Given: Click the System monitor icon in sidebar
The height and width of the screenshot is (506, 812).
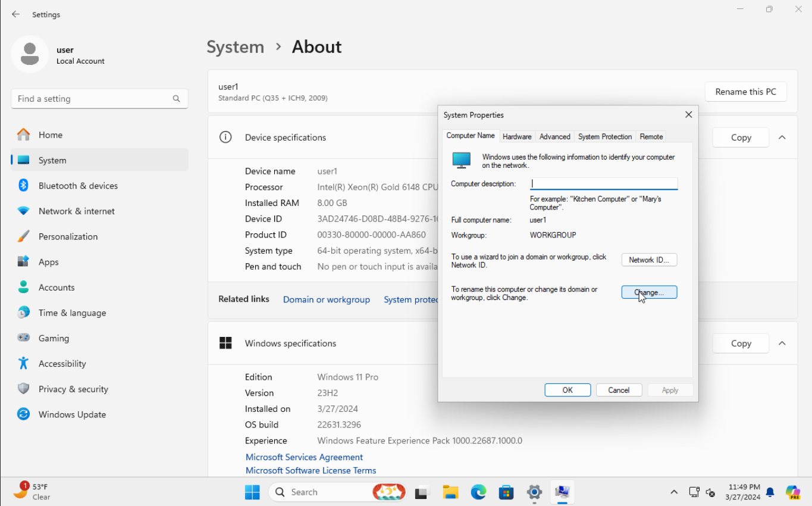Looking at the screenshot, I should click(x=23, y=160).
